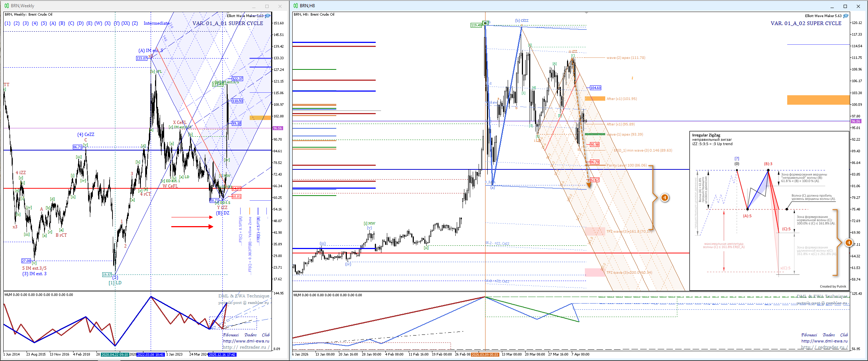The width and height of the screenshot is (868, 361).
Task: Click the orange circled 4 marker beside bracket on H8 chart
Action: (x=665, y=198)
